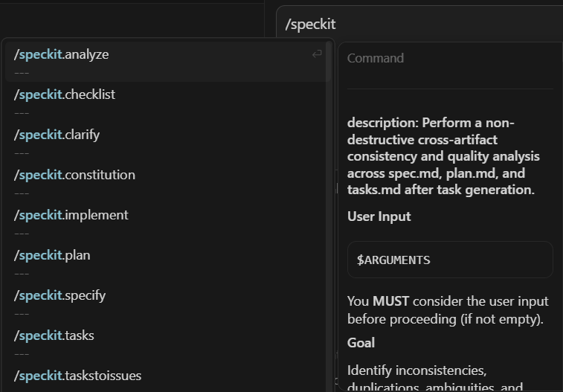Click the User Input heading
Image resolution: width=563 pixels, height=392 pixels.
[379, 216]
